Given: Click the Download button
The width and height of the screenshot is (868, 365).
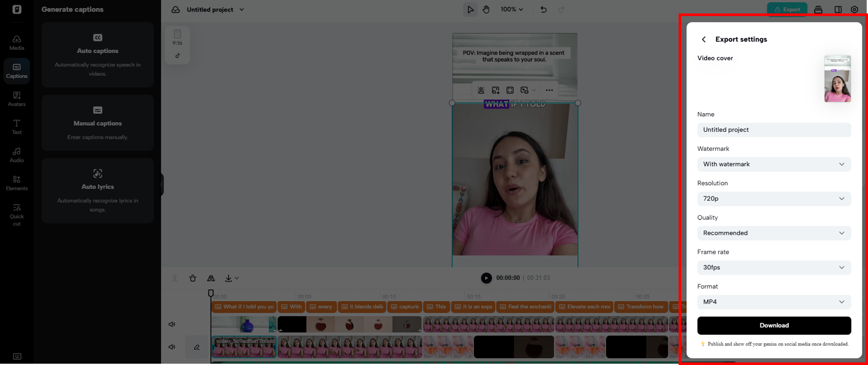Looking at the screenshot, I should [x=774, y=326].
